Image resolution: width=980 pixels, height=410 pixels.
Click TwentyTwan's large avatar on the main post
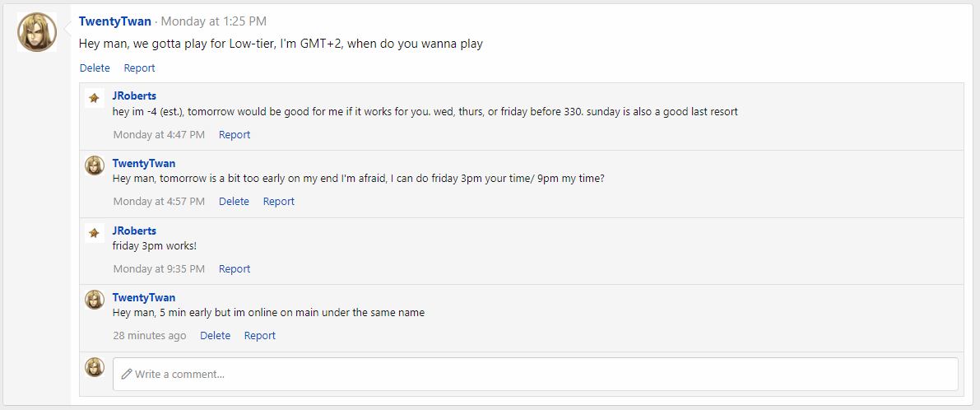click(x=37, y=33)
